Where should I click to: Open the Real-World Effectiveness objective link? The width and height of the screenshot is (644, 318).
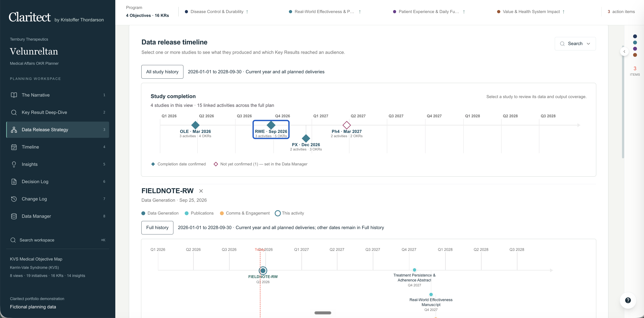[x=324, y=12]
